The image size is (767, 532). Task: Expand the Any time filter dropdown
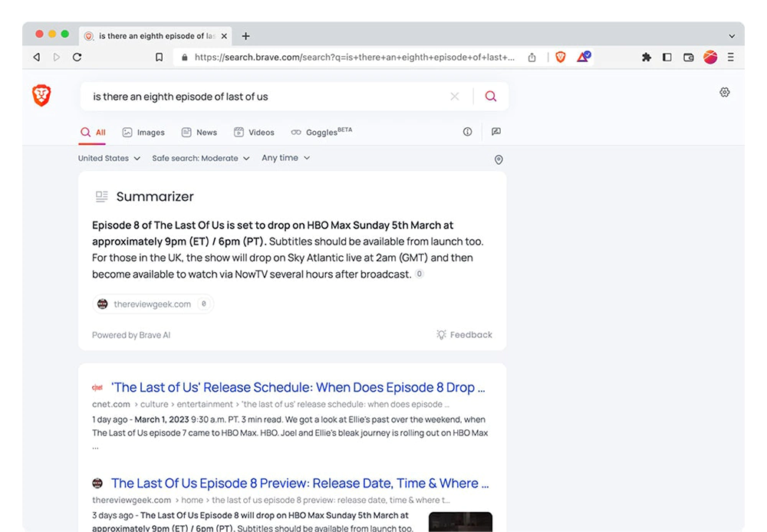click(285, 158)
